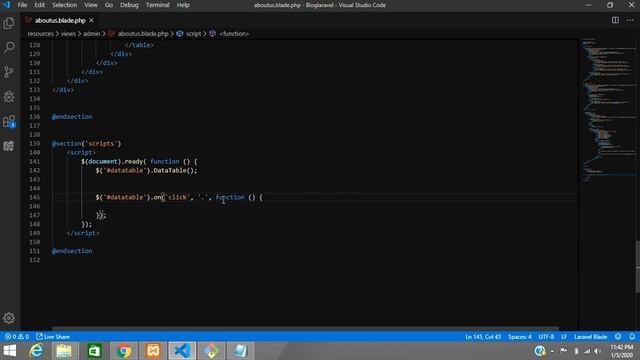Click the @section('scripts') line
Screen dimensions: 640x360
click(x=86, y=144)
